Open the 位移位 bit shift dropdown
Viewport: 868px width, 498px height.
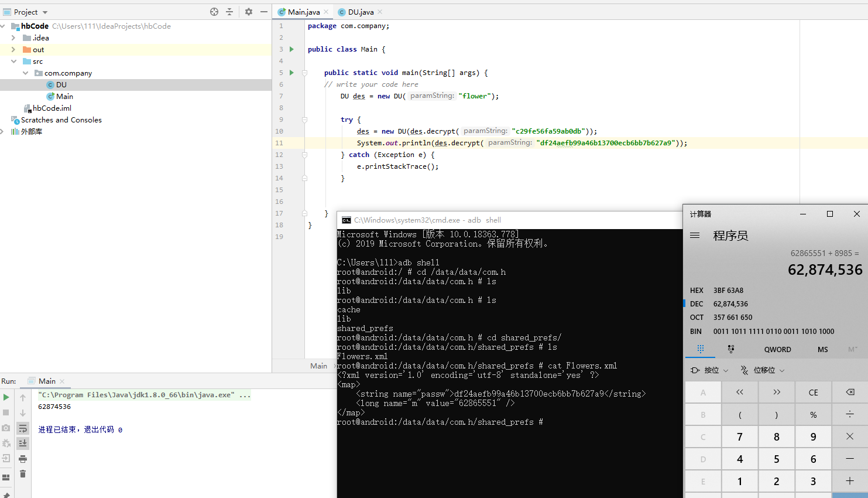pyautogui.click(x=762, y=370)
